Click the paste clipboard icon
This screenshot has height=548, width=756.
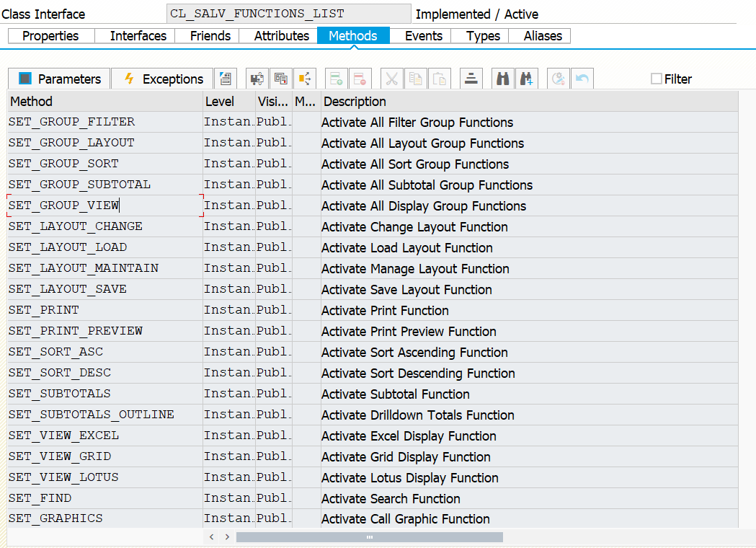439,79
